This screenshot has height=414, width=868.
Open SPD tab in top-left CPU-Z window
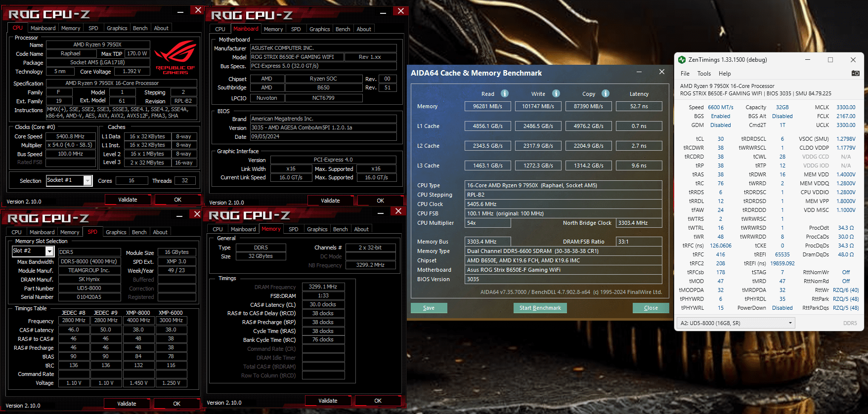click(x=93, y=28)
